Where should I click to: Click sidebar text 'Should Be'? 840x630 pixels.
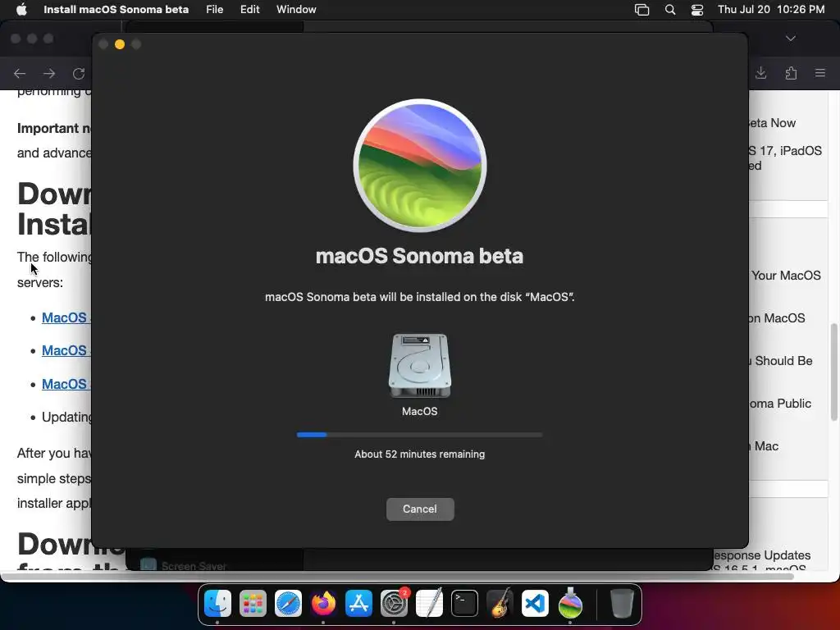(783, 361)
